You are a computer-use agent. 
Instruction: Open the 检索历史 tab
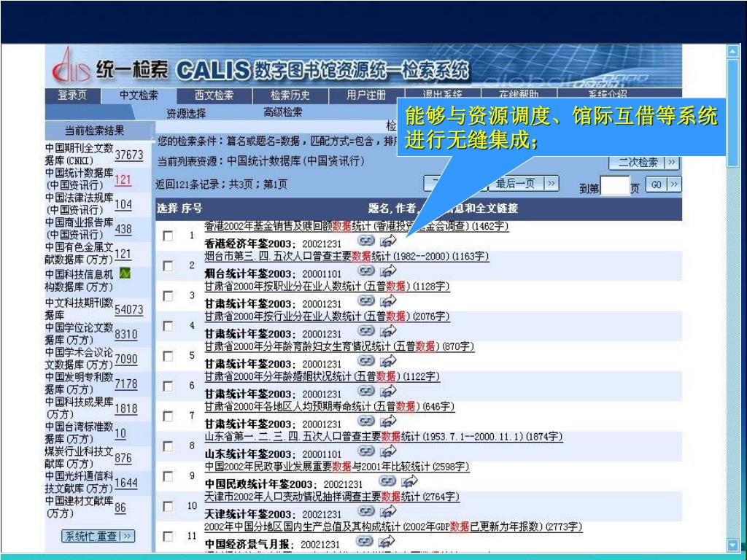tap(290, 96)
